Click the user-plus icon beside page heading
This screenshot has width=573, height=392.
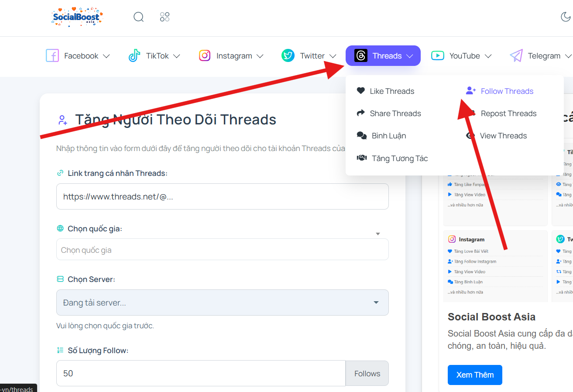62,120
